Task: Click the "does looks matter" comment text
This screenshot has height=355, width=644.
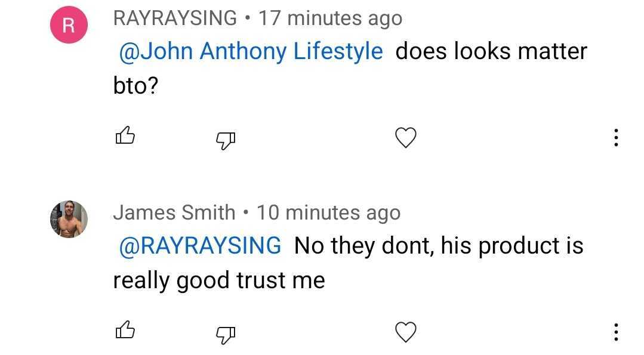Action: pyautogui.click(x=491, y=51)
